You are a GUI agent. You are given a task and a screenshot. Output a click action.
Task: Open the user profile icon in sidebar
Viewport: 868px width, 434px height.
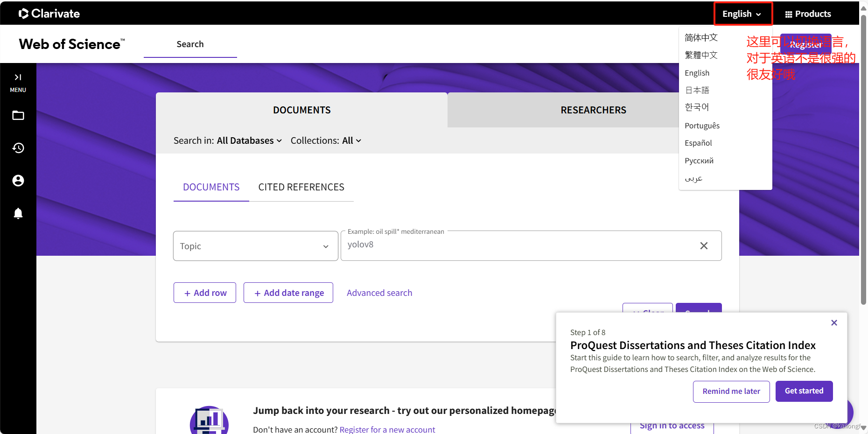point(18,181)
